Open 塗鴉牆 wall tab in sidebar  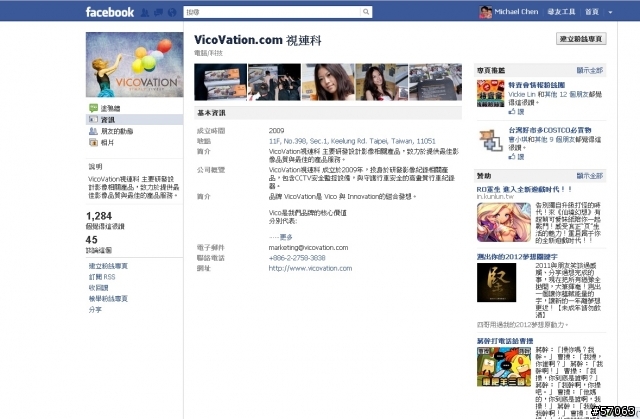click(x=111, y=109)
